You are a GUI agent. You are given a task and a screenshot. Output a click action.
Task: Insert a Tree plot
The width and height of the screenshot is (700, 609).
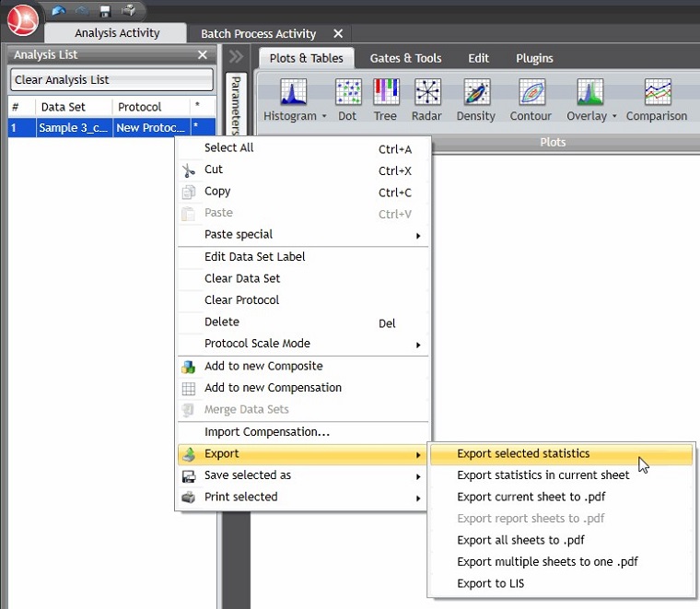[386, 100]
